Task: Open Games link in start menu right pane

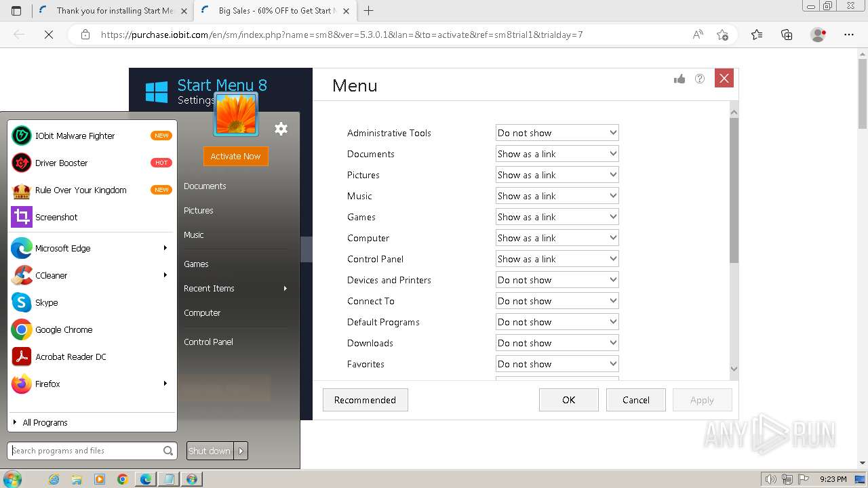Action: [x=196, y=264]
